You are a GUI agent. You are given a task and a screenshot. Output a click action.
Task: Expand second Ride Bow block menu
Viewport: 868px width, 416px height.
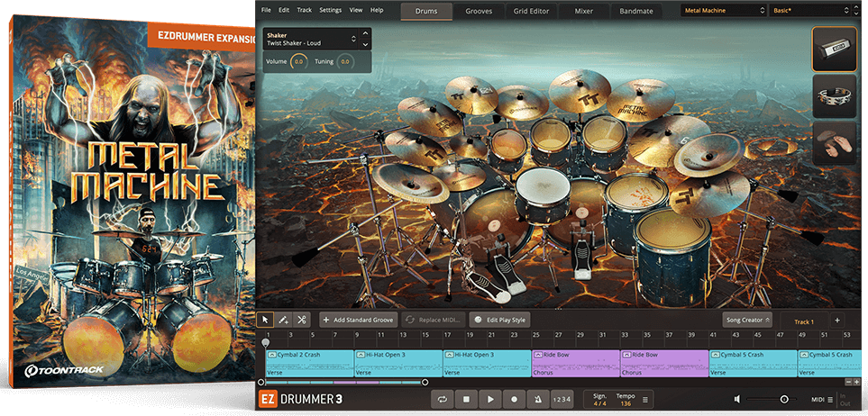coord(626,355)
